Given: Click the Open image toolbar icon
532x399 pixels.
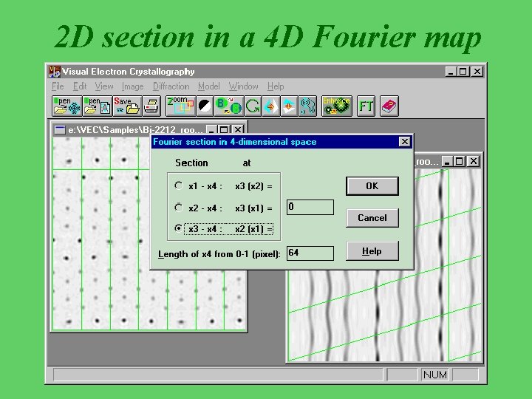Looking at the screenshot, I should tap(67, 106).
